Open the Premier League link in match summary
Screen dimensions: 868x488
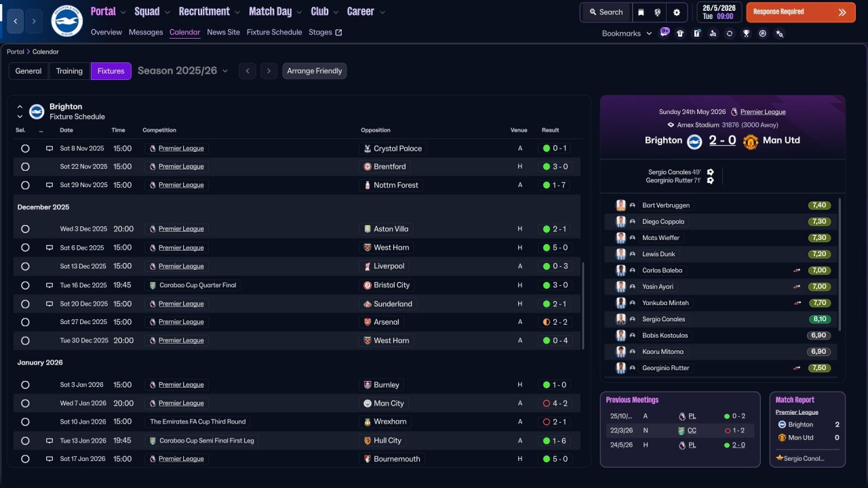click(763, 112)
